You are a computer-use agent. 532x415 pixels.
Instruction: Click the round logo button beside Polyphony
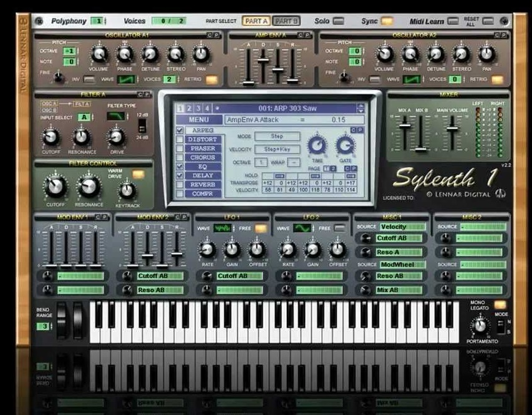pyautogui.click(x=39, y=21)
